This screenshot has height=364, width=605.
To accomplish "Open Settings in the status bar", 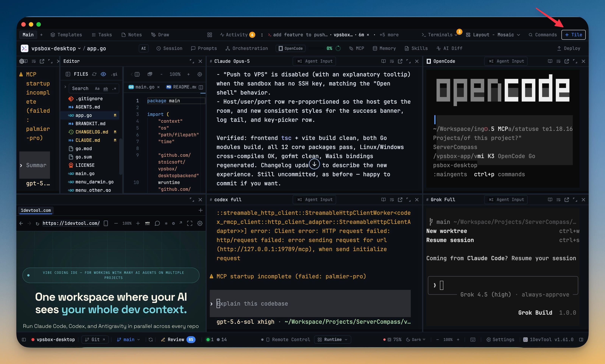I will [x=500, y=339].
